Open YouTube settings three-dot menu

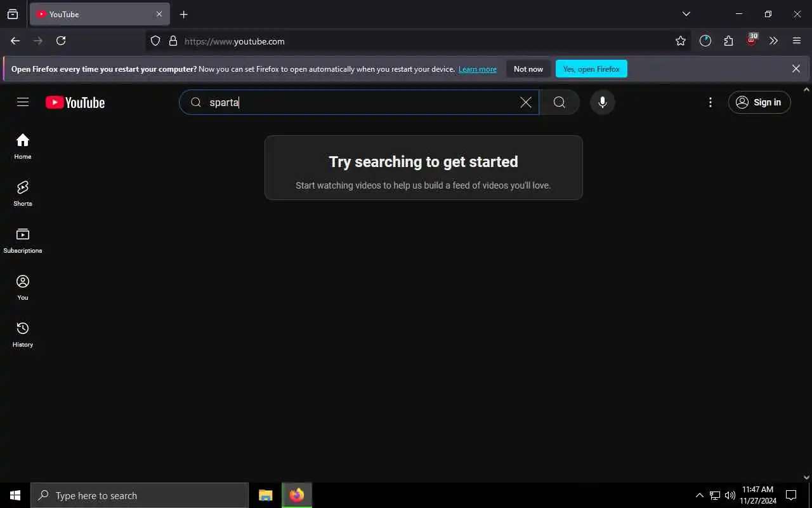click(710, 102)
